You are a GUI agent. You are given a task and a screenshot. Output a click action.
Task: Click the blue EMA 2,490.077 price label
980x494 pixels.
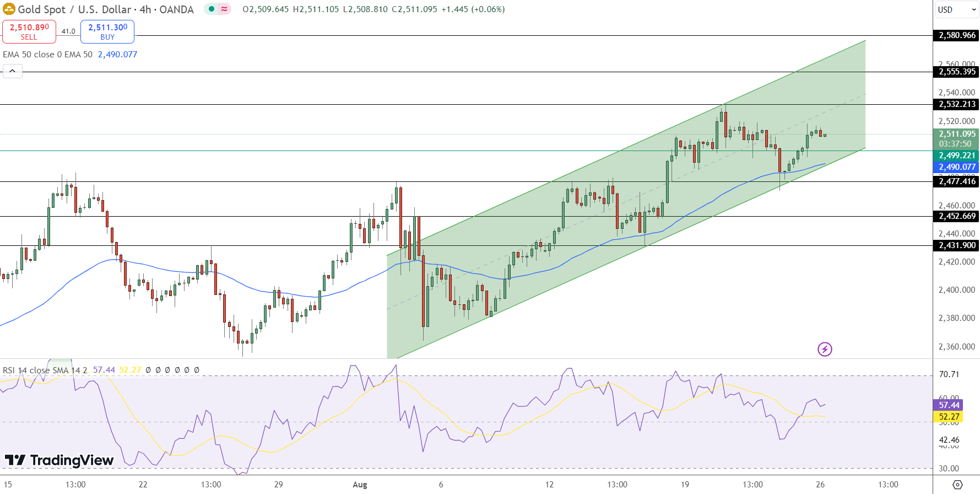pos(955,167)
